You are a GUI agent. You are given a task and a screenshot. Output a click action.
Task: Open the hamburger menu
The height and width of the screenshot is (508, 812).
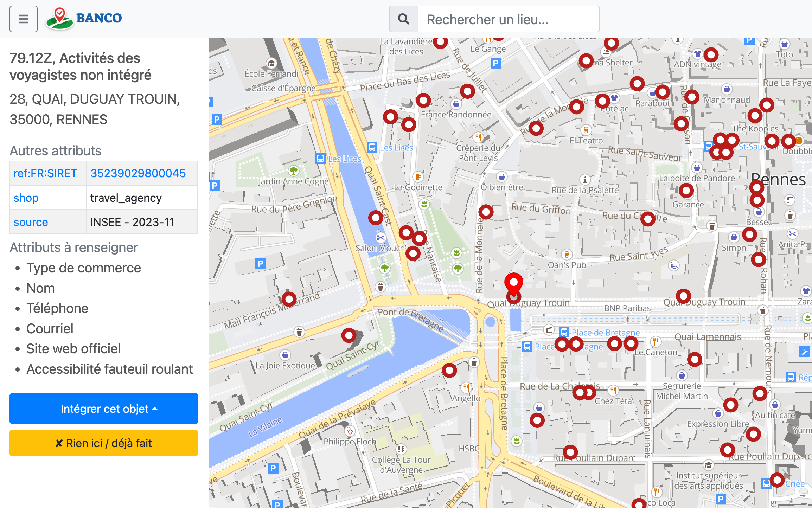click(23, 19)
